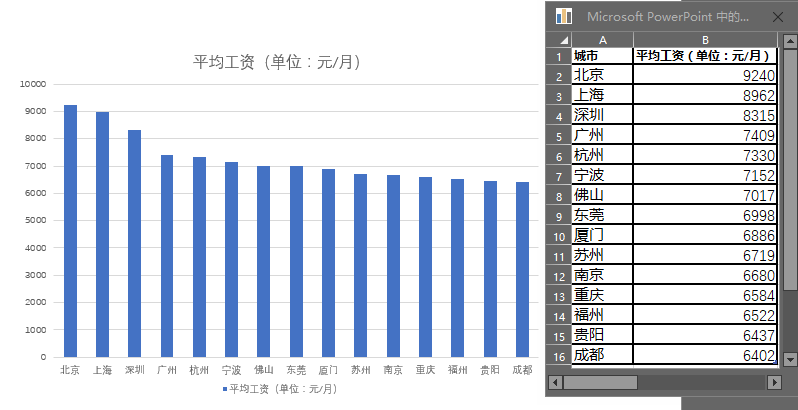Select column B header
798x410 pixels.
click(705, 40)
